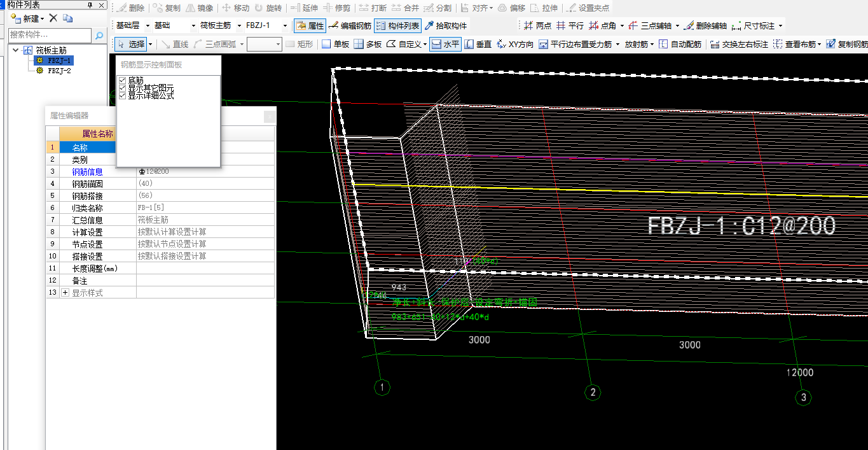Choose the 移动 (move) tool
868x450 pixels.
236,8
